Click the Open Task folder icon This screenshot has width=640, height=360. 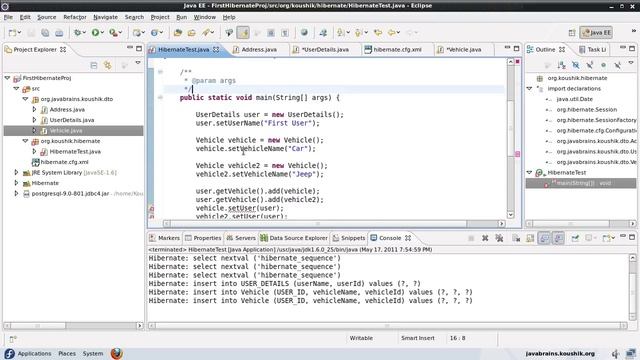[x=191, y=33]
